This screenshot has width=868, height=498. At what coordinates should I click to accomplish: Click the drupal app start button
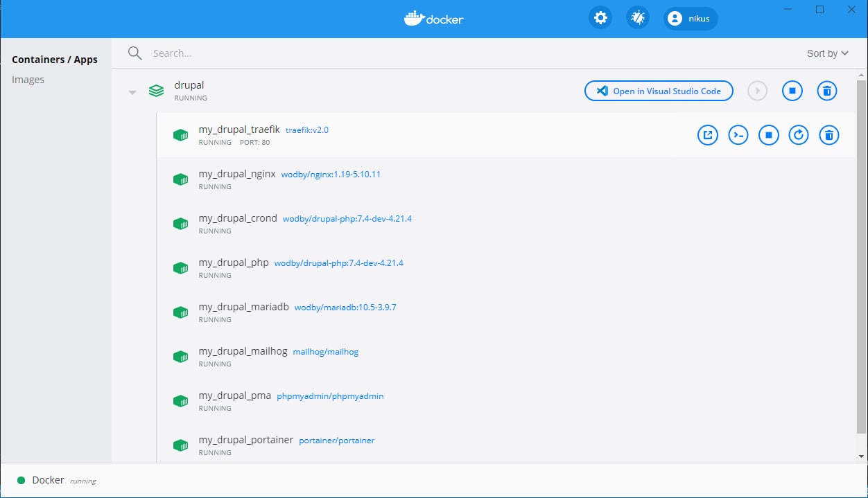tap(757, 91)
